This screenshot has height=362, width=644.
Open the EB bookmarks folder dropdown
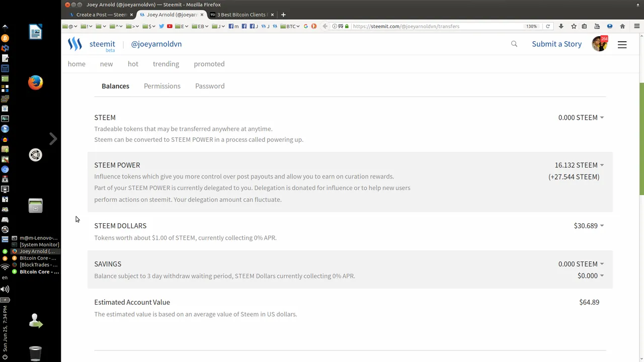(x=199, y=26)
